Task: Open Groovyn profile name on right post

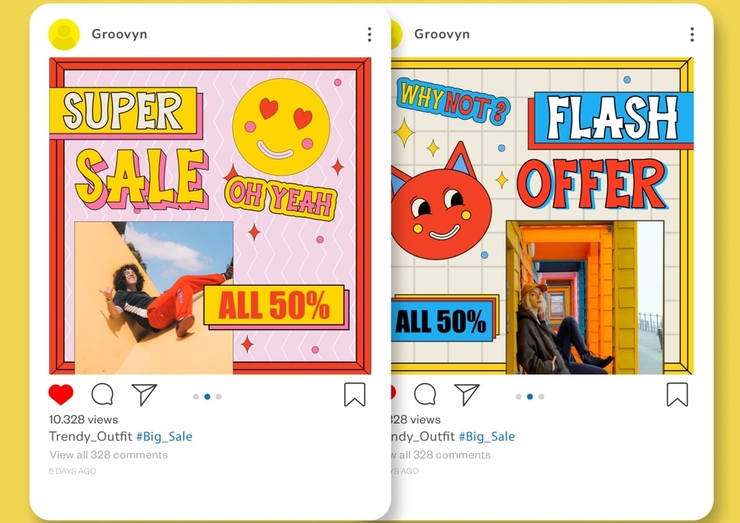Action: (x=442, y=34)
